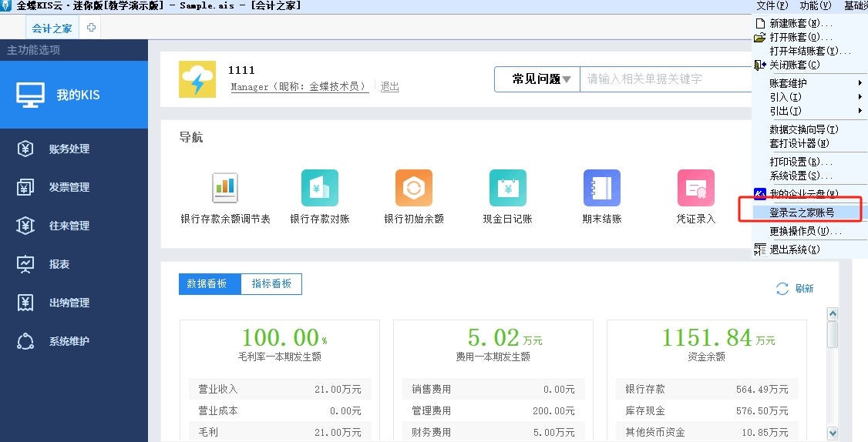Click the 库存现金 balance row
The height and width of the screenshot is (442, 868).
[x=707, y=411]
